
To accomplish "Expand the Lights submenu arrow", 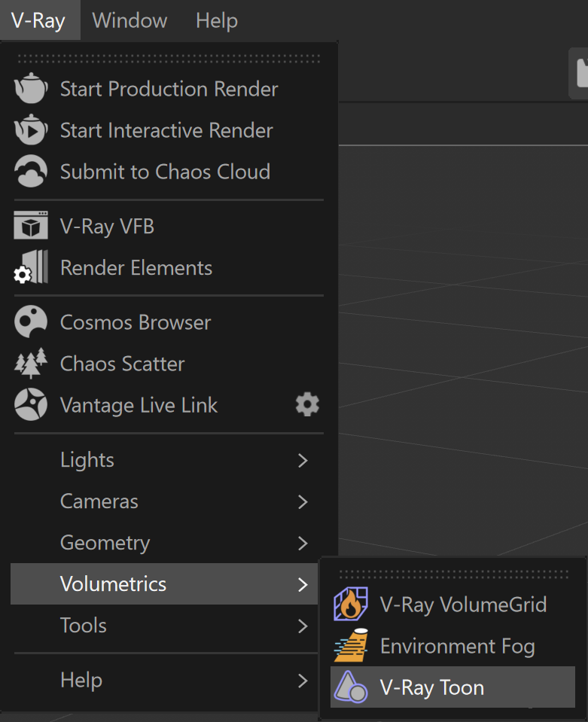I will [303, 461].
